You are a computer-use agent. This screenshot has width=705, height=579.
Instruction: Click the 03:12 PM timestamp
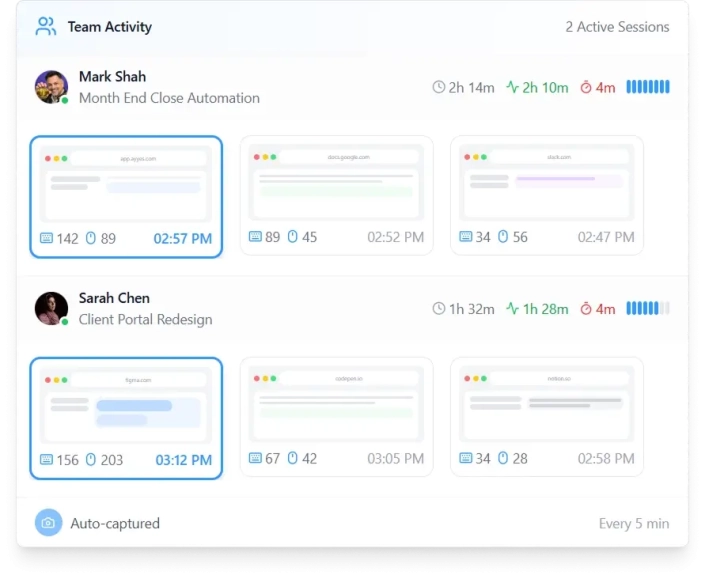(x=183, y=460)
